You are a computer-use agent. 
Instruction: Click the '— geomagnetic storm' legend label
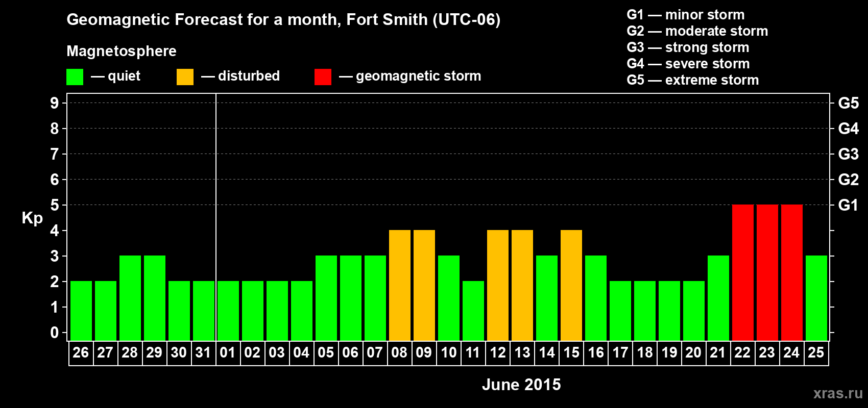click(410, 76)
